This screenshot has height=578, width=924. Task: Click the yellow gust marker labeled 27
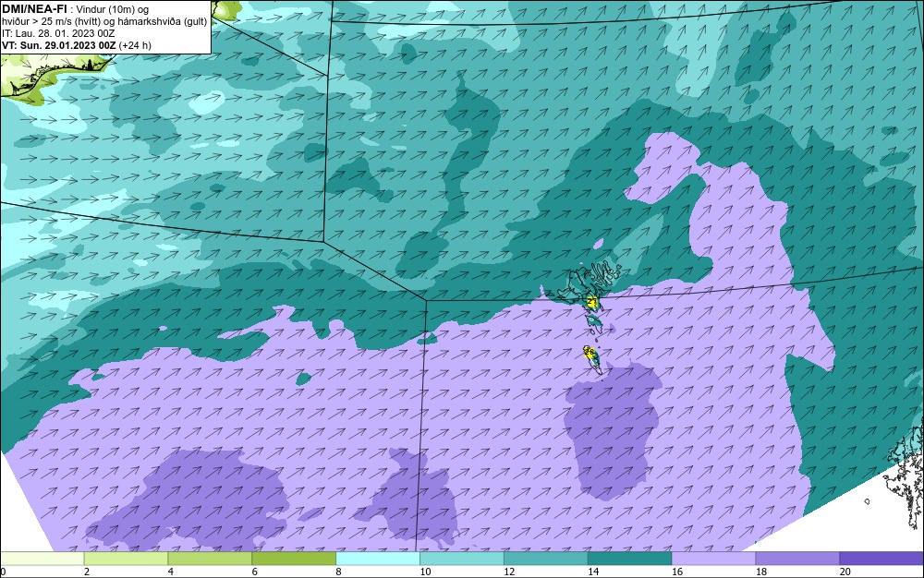[592, 303]
